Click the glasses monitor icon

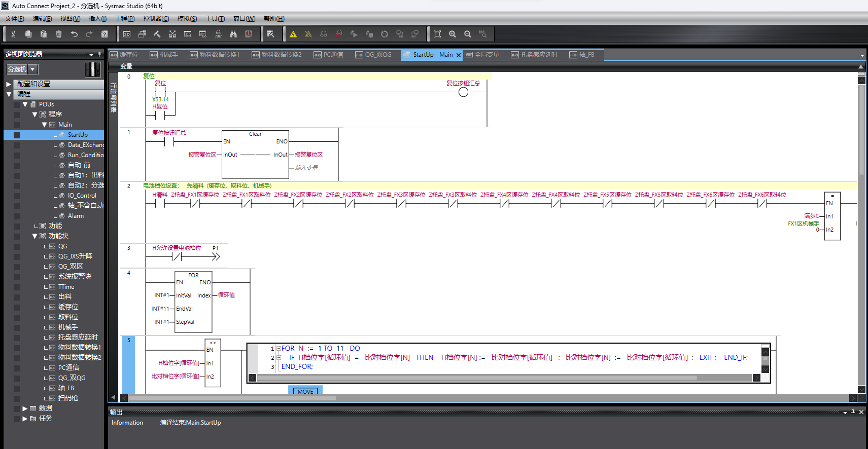pos(324,34)
